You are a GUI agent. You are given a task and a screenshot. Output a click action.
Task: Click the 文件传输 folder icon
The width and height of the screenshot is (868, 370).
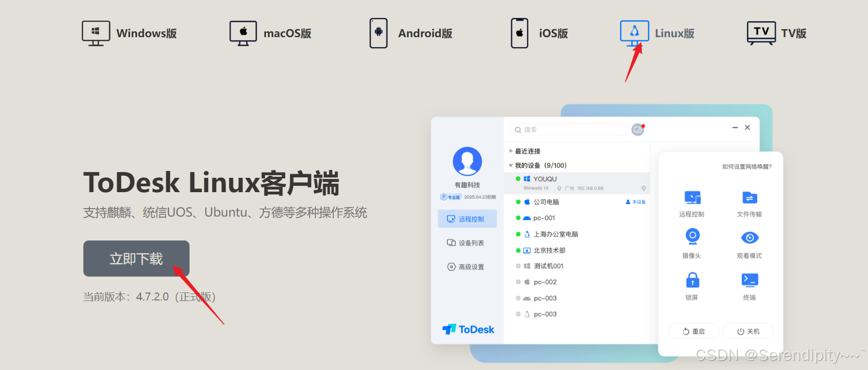[750, 198]
